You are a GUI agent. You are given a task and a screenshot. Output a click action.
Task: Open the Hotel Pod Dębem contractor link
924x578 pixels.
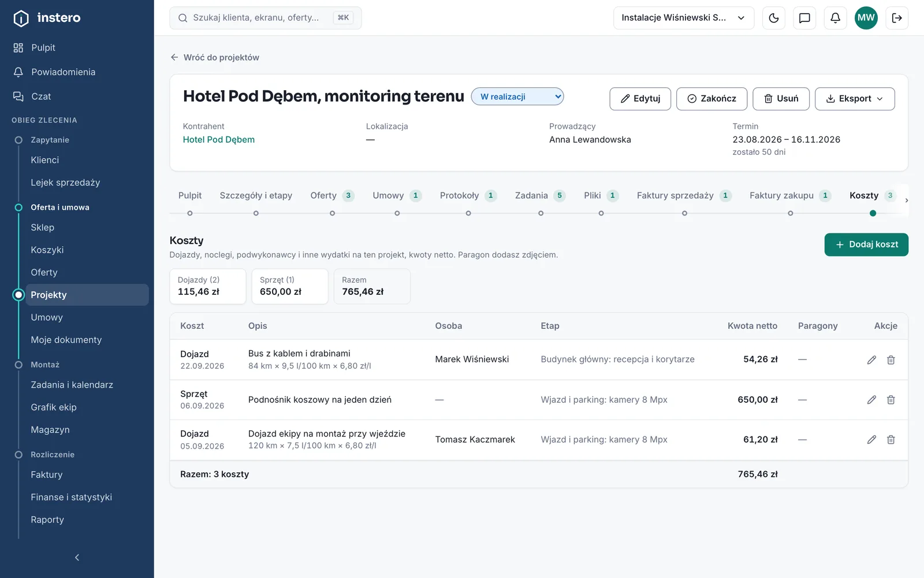[218, 139]
